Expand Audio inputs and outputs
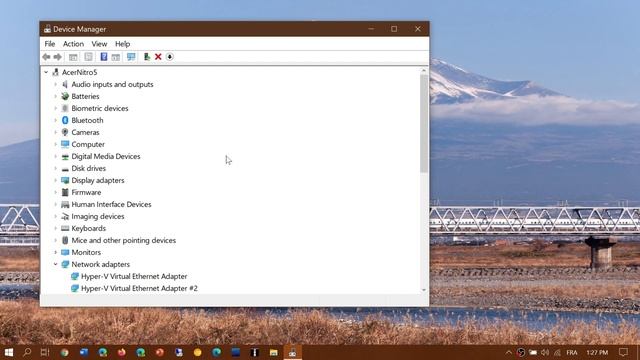640x360 pixels. [56, 84]
